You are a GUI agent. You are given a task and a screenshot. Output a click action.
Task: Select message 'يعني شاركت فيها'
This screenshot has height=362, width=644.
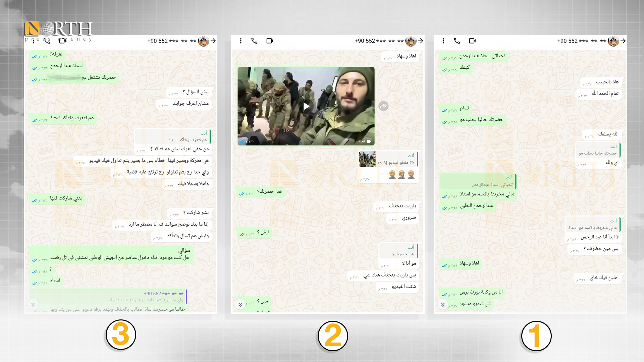pos(57,199)
